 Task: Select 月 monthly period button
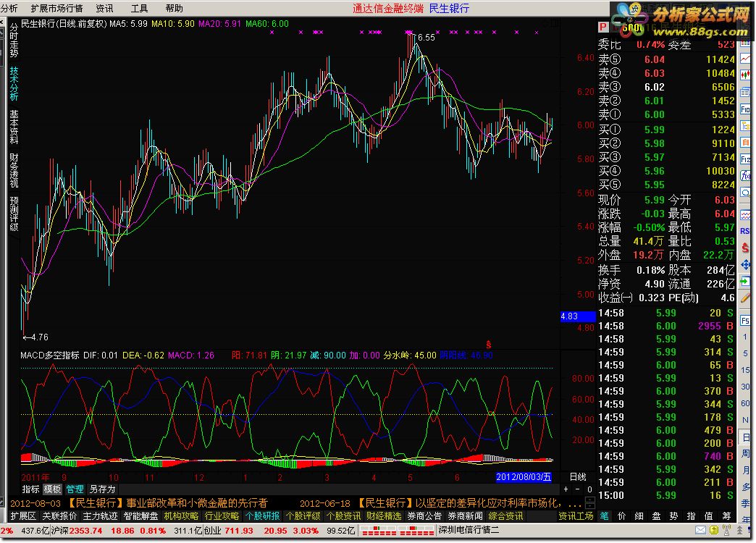(745, 470)
